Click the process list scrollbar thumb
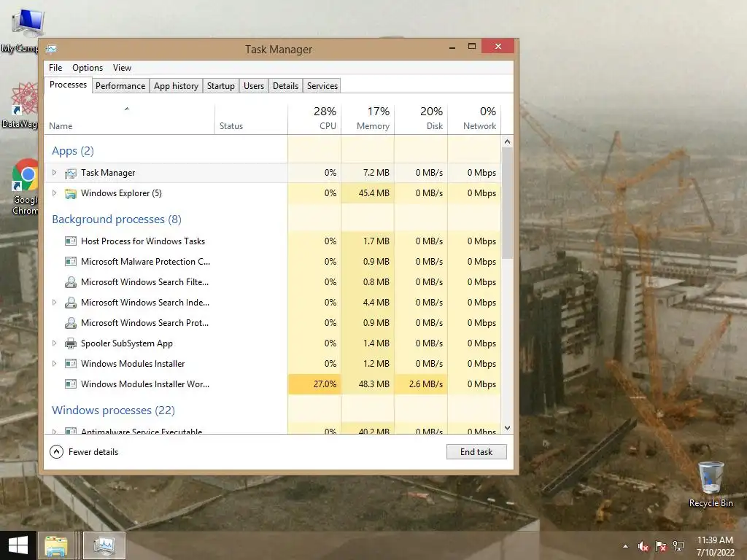This screenshot has width=747, height=560. 508,203
